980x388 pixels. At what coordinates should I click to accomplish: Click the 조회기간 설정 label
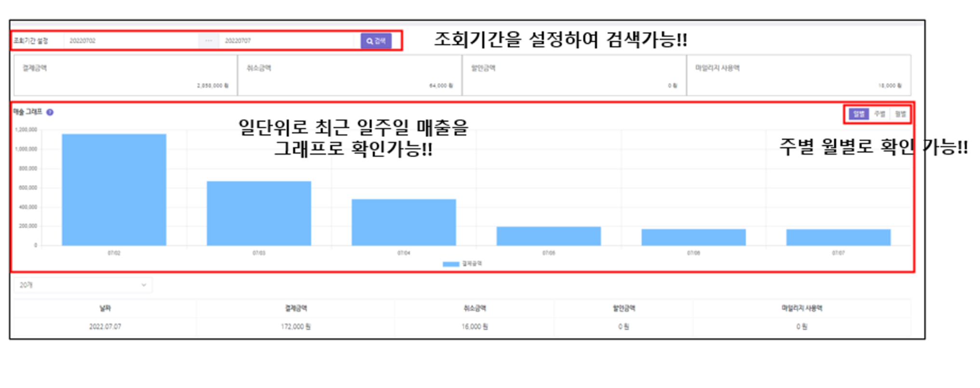tap(31, 41)
